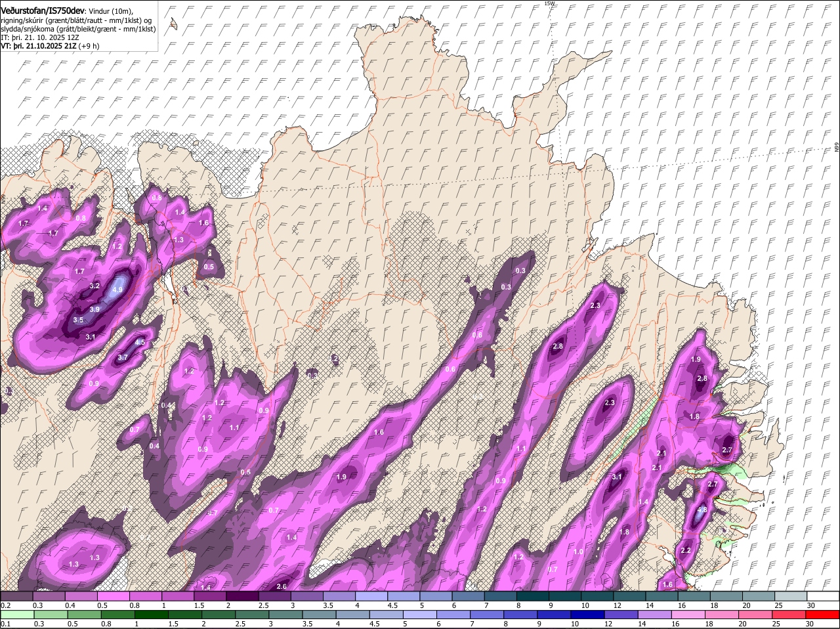Click the 3.9 value on the map

pos(94,310)
